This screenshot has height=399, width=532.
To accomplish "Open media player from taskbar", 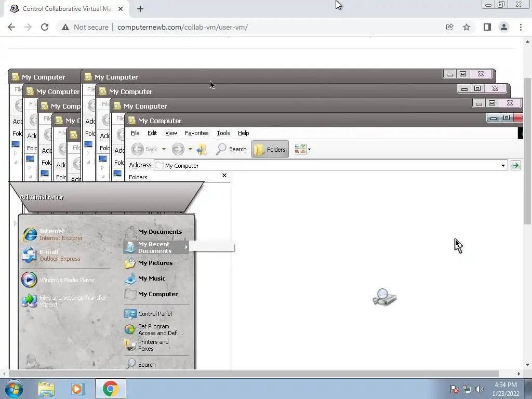I will pos(77,389).
